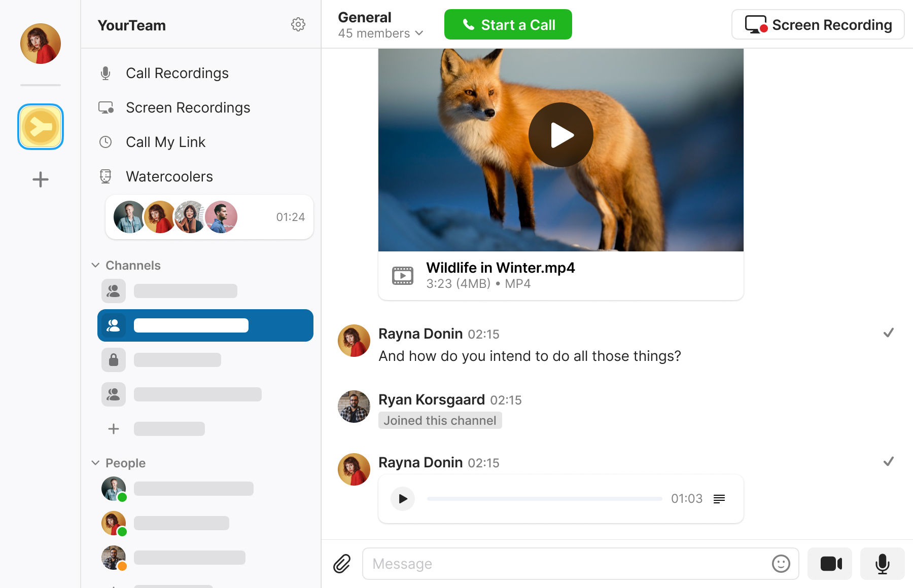Open the YourTeam workspace icon in the sidebar

tap(41, 126)
